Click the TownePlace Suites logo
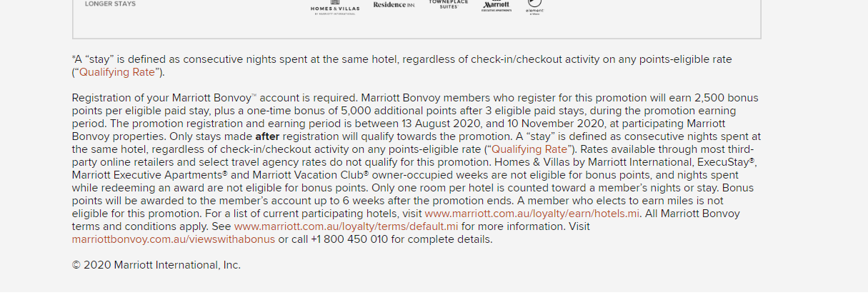Viewport: 868px width, 295px height. click(449, 4)
